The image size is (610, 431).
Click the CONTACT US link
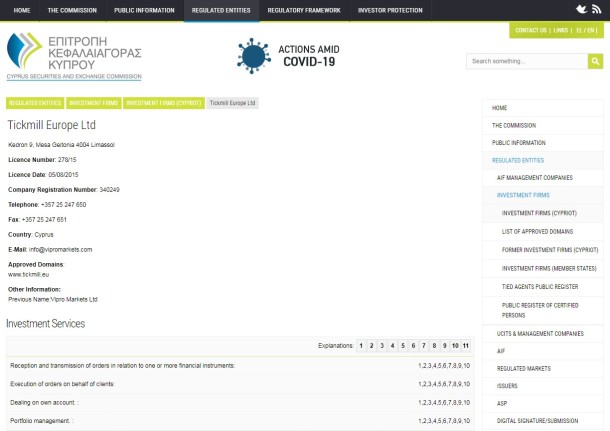click(x=531, y=30)
